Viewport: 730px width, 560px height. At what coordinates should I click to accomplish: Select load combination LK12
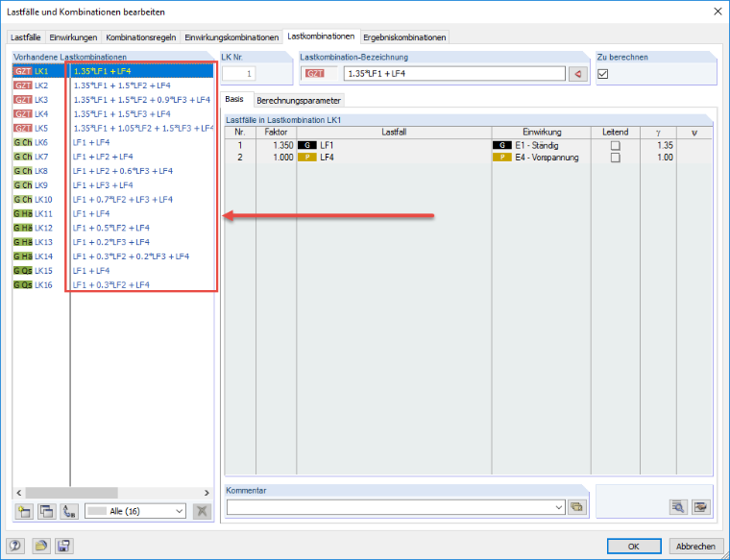(113, 228)
